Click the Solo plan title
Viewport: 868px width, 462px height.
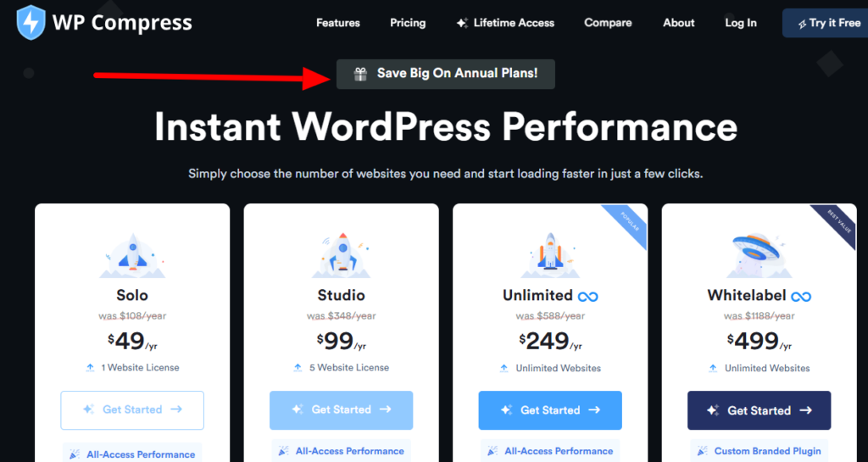[132, 295]
